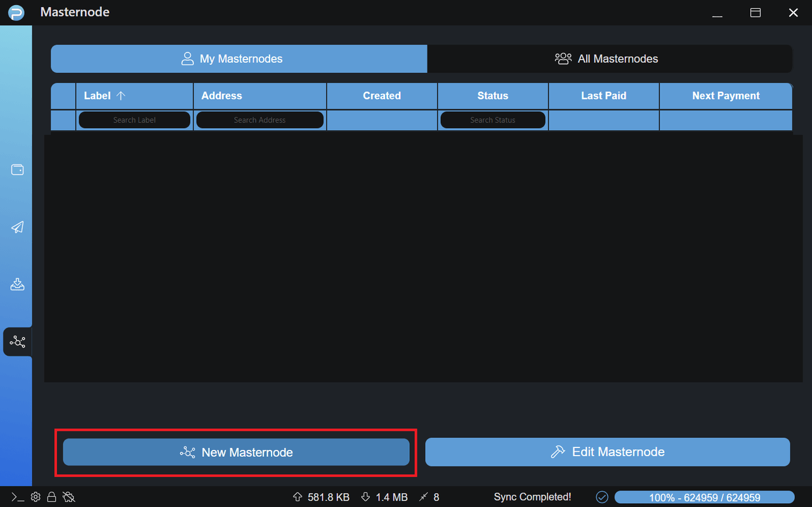Switch to the All Masternodes tab

(609, 59)
